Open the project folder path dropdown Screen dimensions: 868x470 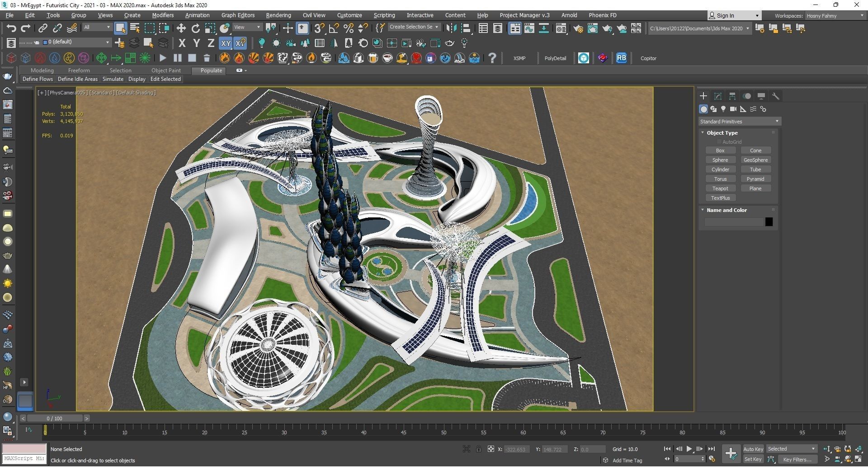click(x=700, y=28)
